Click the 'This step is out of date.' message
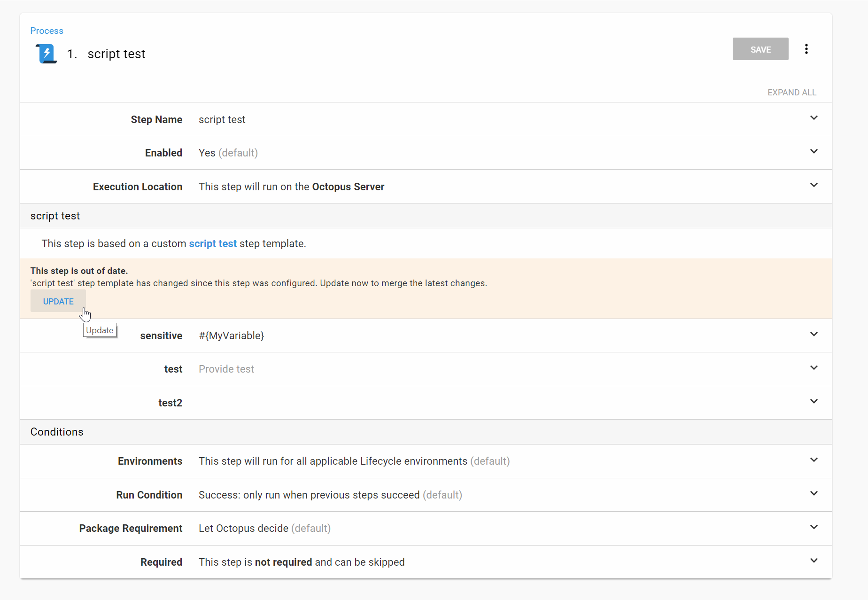This screenshot has height=600, width=868. tap(79, 271)
